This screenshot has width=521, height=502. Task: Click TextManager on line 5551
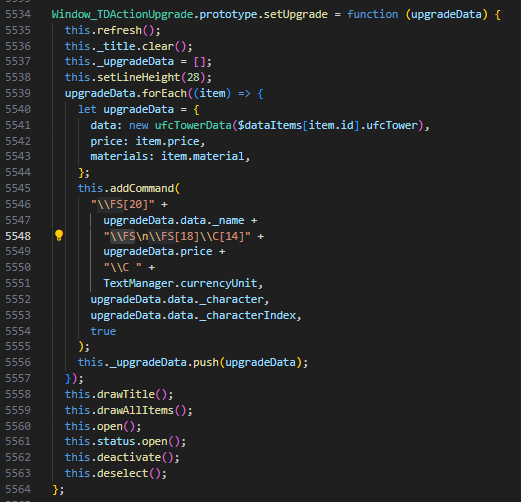139,283
